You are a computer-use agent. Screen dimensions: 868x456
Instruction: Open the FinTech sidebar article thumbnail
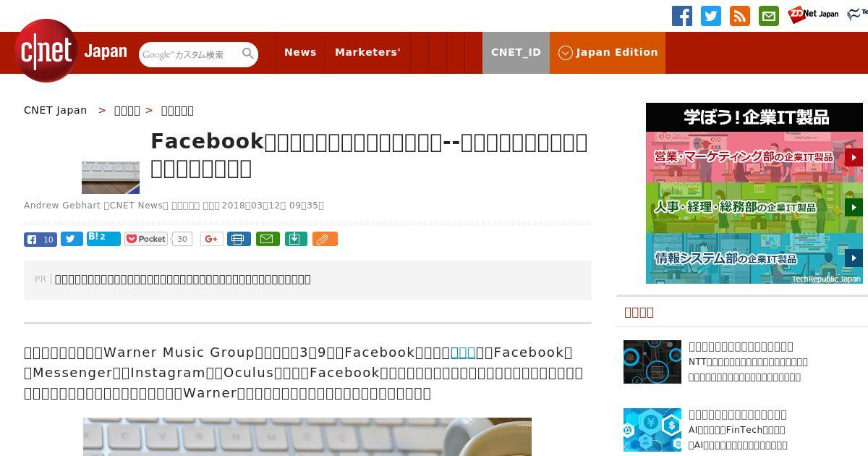pyautogui.click(x=652, y=430)
